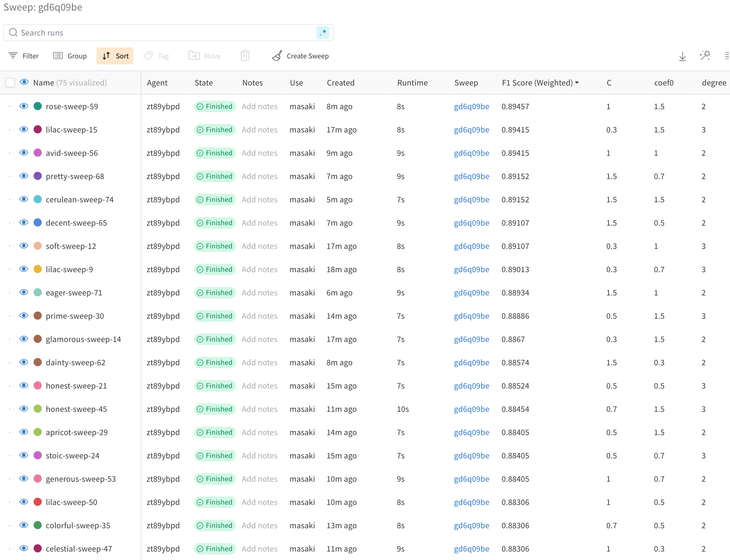The height and width of the screenshot is (560, 730).
Task: Click the Group runs button
Action: coord(70,56)
